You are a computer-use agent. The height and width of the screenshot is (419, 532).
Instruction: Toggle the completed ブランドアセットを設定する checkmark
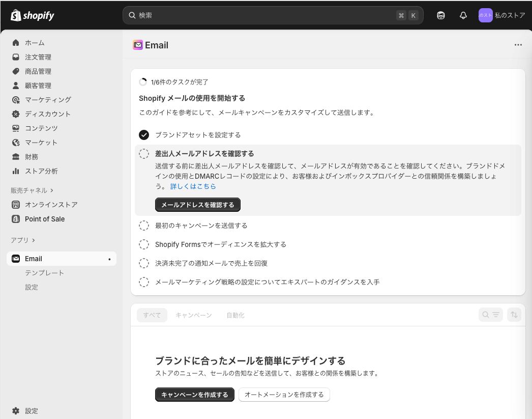[x=144, y=135]
